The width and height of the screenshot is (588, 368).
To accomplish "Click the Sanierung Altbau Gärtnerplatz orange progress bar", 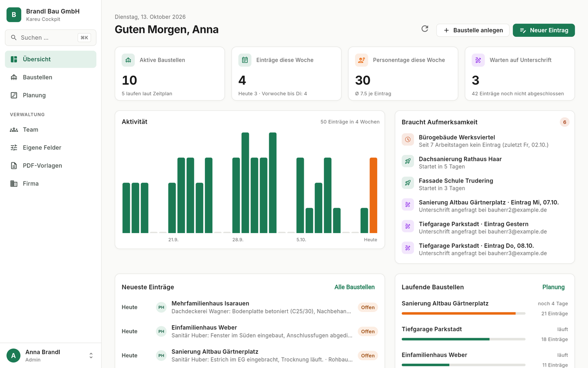I will tap(464, 313).
